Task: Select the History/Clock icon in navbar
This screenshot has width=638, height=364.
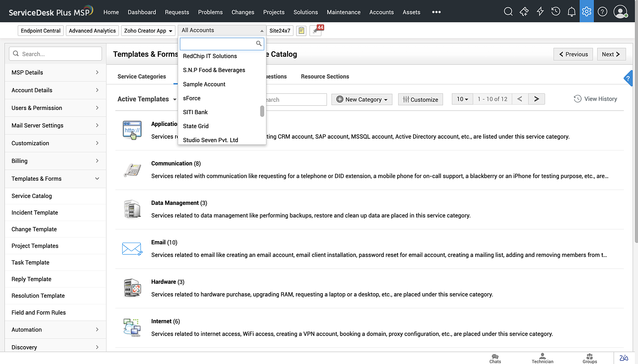Action: tap(556, 12)
